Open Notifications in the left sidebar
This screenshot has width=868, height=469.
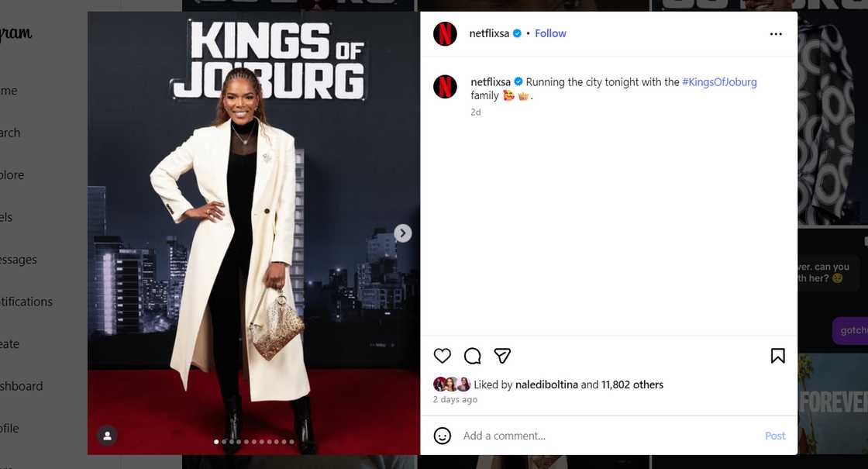point(26,302)
